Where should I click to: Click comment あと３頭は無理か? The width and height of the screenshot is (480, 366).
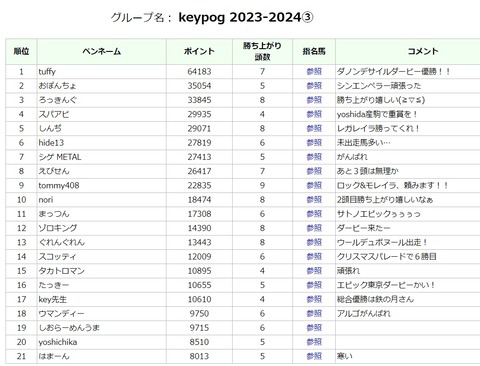[368, 171]
